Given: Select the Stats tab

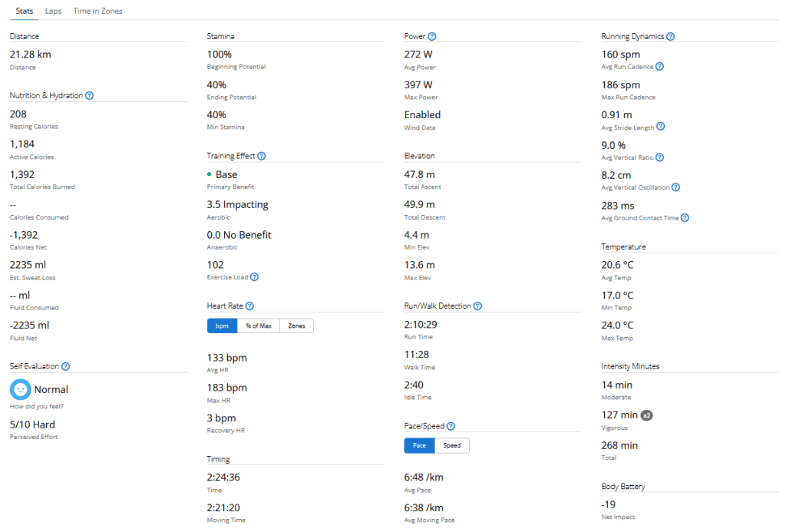Looking at the screenshot, I should [x=25, y=12].
